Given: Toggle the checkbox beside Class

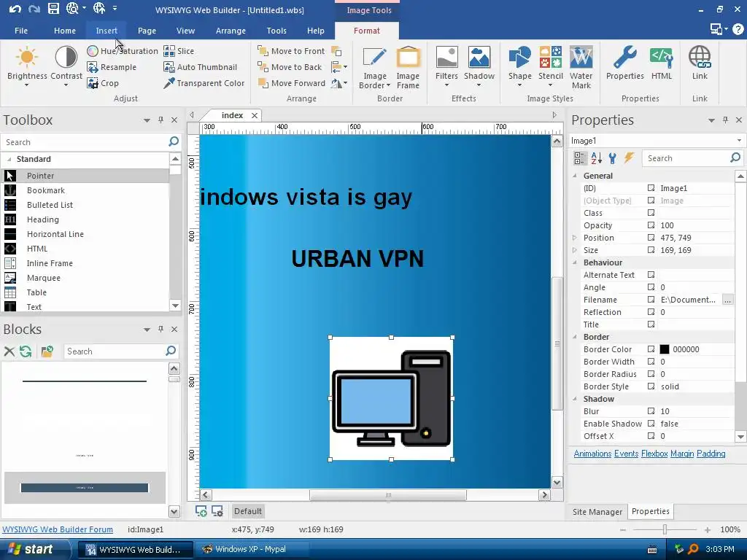Looking at the screenshot, I should click(x=651, y=213).
